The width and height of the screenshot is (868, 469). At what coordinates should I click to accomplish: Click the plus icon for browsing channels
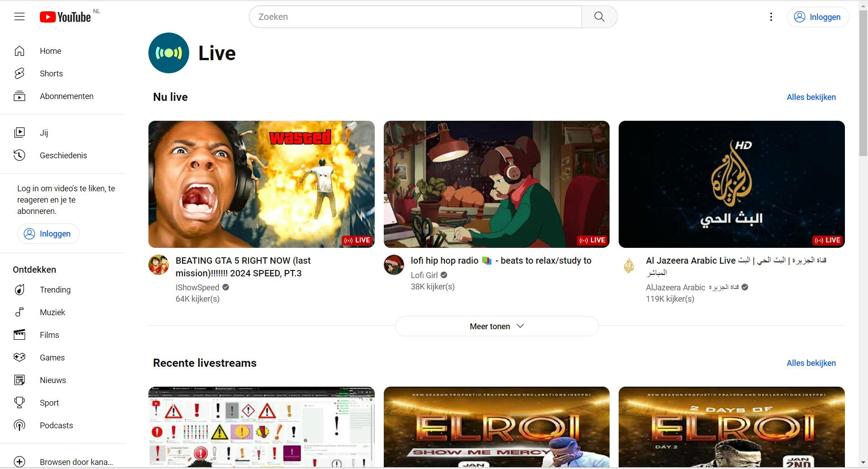tap(19, 462)
